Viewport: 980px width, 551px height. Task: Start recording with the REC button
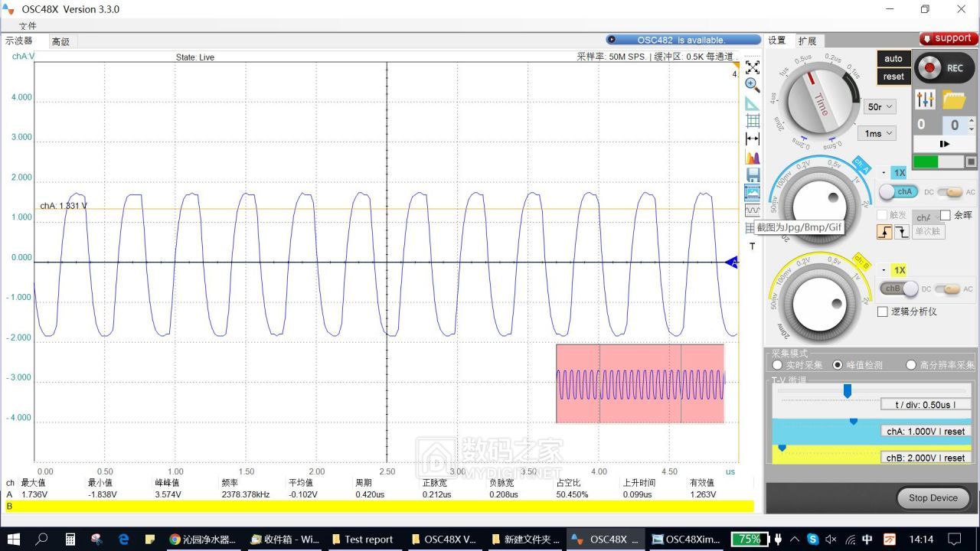pyautogui.click(x=945, y=68)
